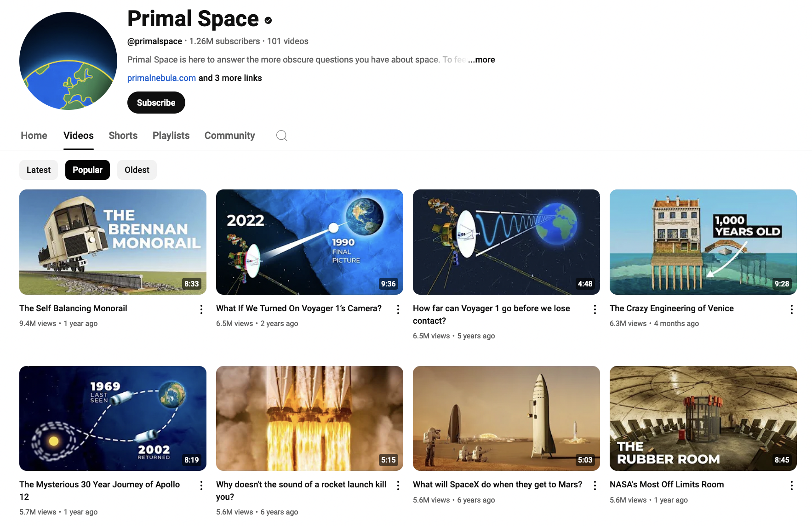812x526 pixels.
Task: Select the Popular sort chip
Action: click(x=87, y=170)
